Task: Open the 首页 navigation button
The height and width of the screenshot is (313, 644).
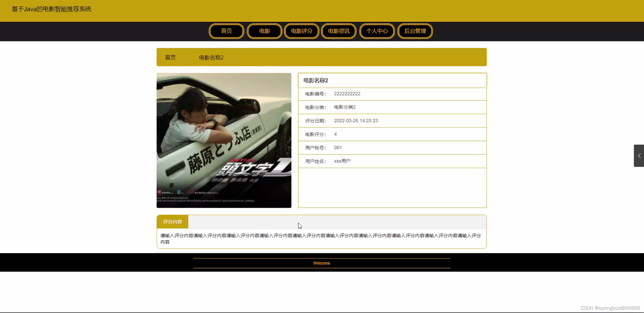Action: click(226, 31)
